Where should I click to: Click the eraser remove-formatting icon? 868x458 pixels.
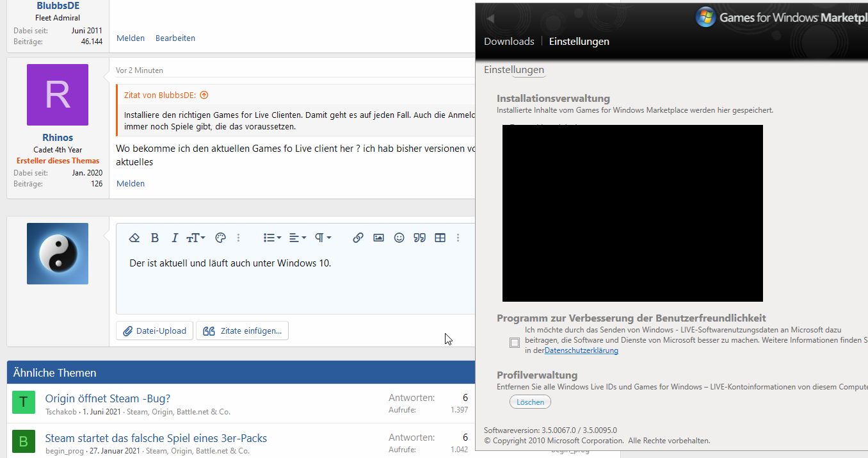(134, 238)
